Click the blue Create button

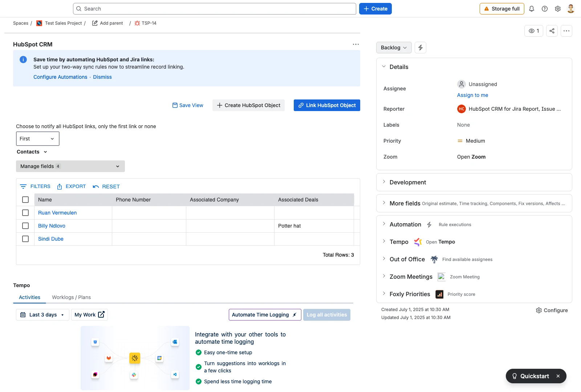375,9
